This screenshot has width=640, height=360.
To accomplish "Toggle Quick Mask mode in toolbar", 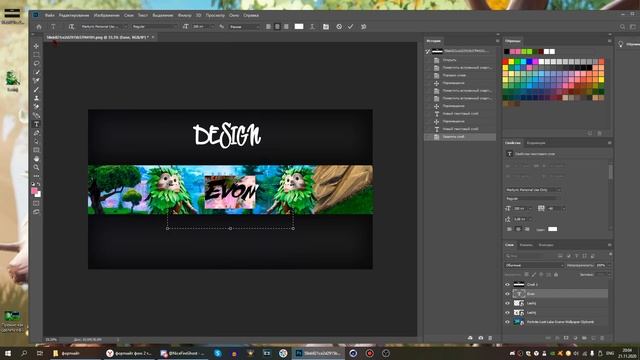I will [36, 203].
